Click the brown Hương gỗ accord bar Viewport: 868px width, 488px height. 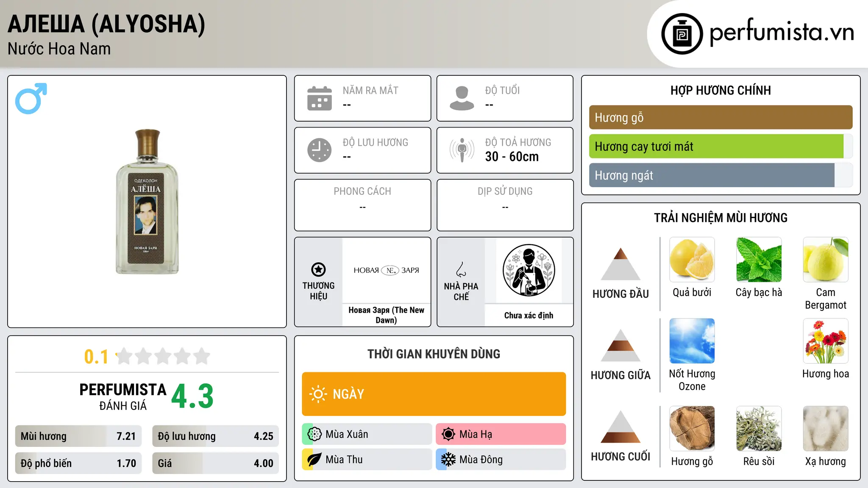pyautogui.click(x=721, y=117)
